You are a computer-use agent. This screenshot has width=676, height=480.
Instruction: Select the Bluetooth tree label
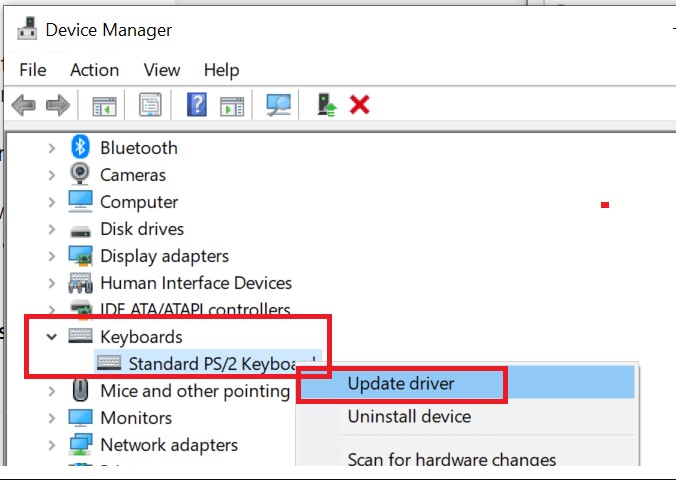pos(139,148)
